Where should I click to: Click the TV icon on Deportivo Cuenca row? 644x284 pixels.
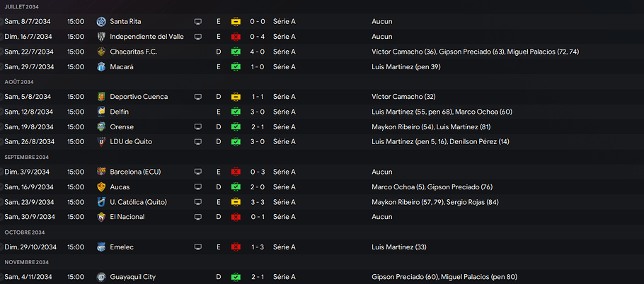click(198, 97)
